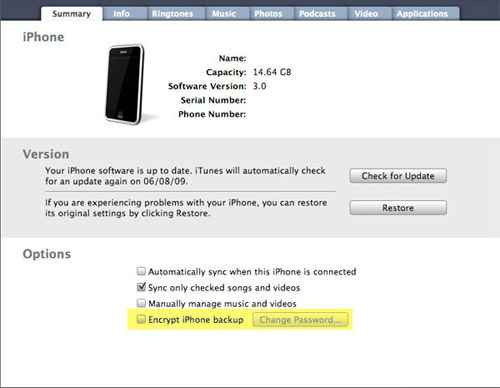Image resolution: width=500 pixels, height=388 pixels.
Task: Click the Check for Update button
Action: [x=398, y=176]
